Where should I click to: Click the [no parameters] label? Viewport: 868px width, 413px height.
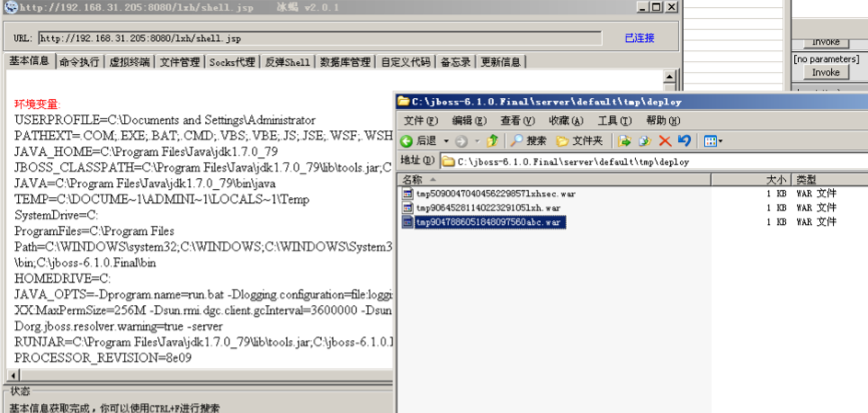pos(826,58)
